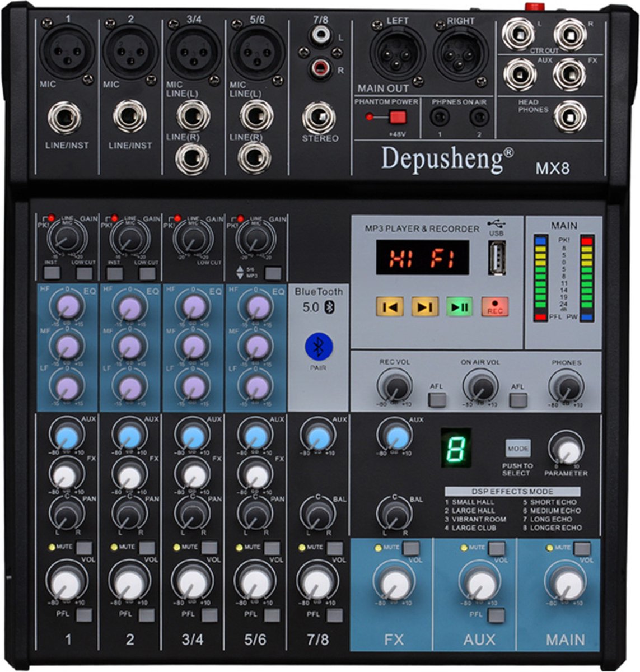This screenshot has width=640, height=672.
Task: Mute channel 7/8
Action: 335,547
